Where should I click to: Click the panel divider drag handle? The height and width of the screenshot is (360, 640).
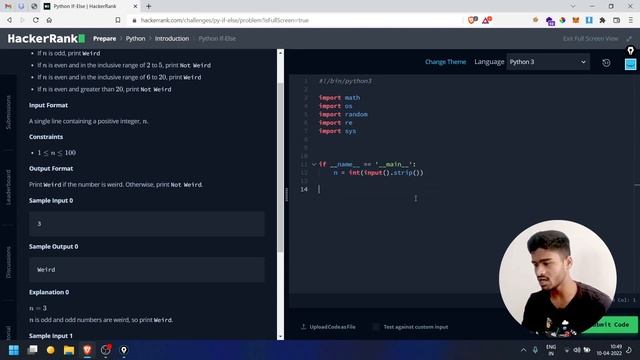[x=287, y=194]
